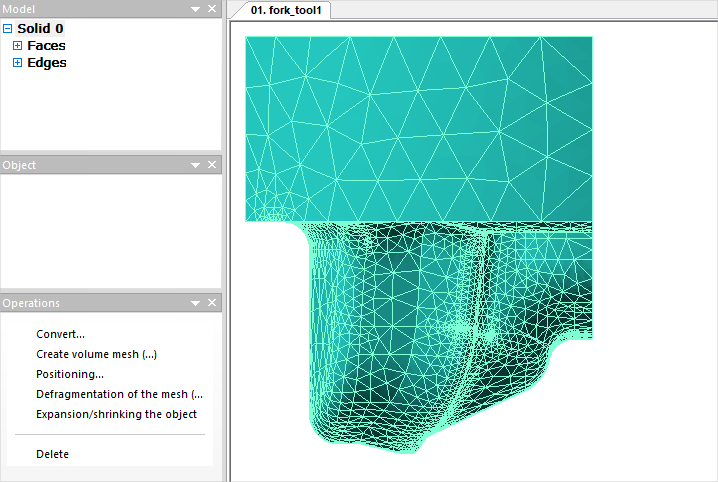Viewport: 718px width, 482px height.
Task: Open the Object panel dropdown arrow
Action: tap(195, 164)
